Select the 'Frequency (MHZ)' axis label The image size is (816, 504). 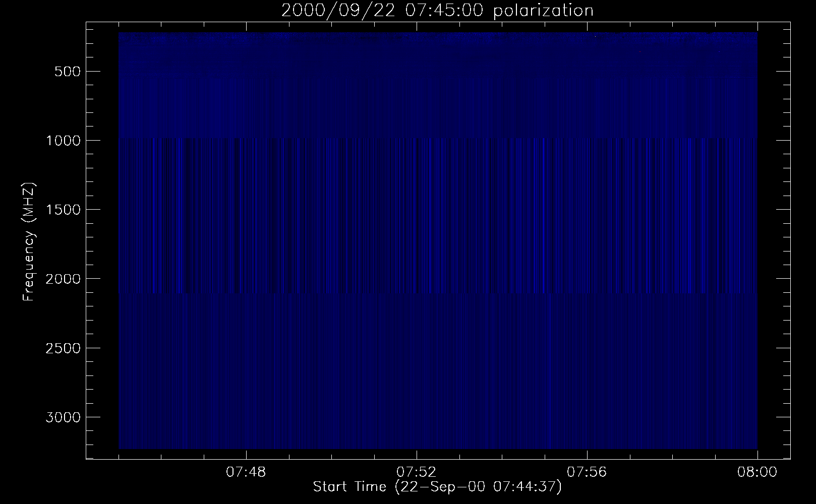pos(29,242)
